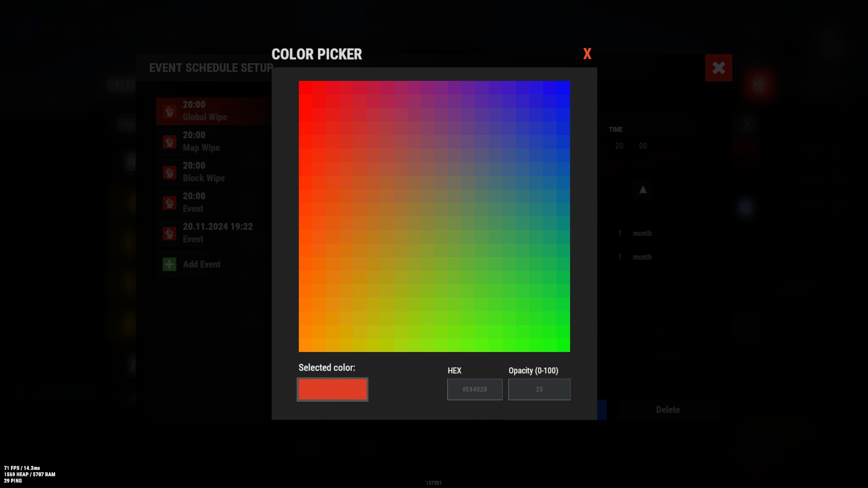Click the upward triangle arrow under time

click(643, 190)
